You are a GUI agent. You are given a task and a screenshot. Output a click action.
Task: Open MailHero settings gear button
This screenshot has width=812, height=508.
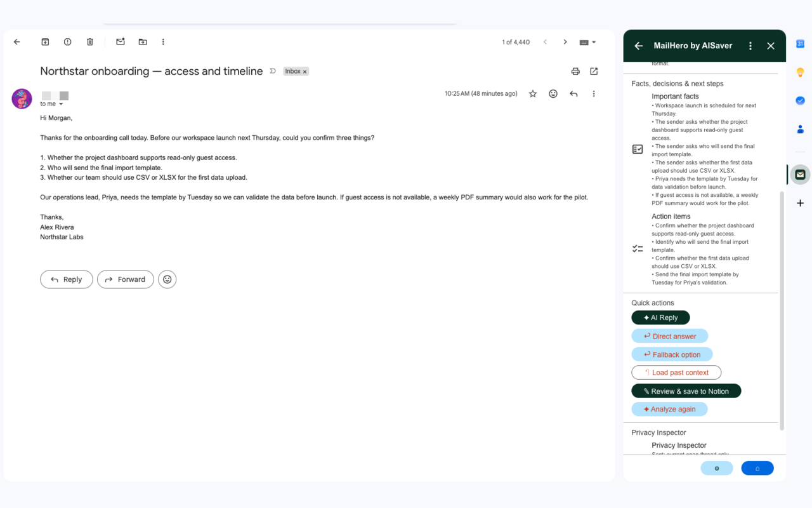pyautogui.click(x=717, y=468)
